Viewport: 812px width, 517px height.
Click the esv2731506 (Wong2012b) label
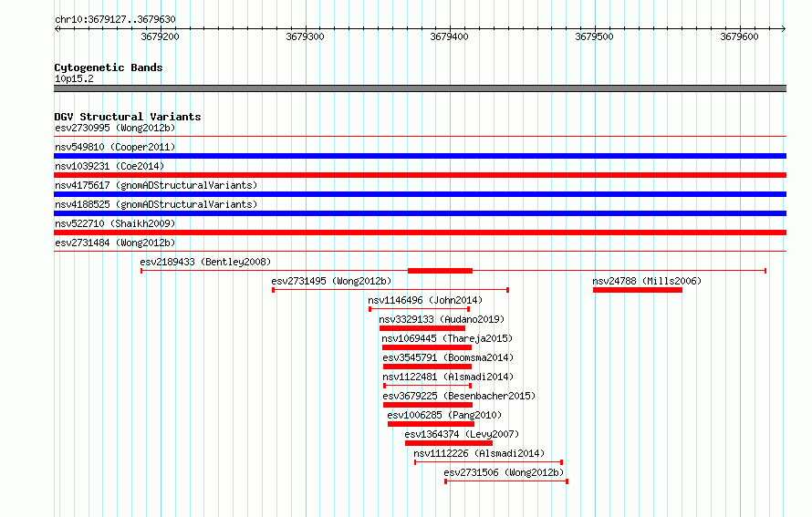click(x=504, y=472)
